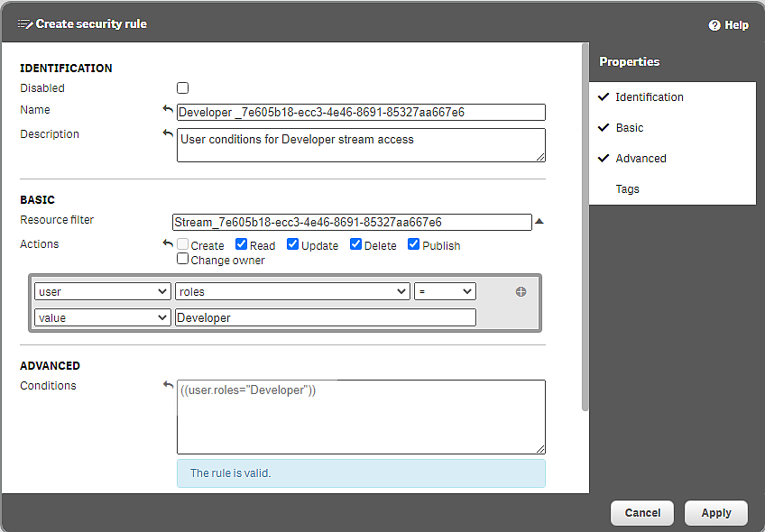This screenshot has height=532, width=765.
Task: Apply the security rule
Action: coord(716,512)
